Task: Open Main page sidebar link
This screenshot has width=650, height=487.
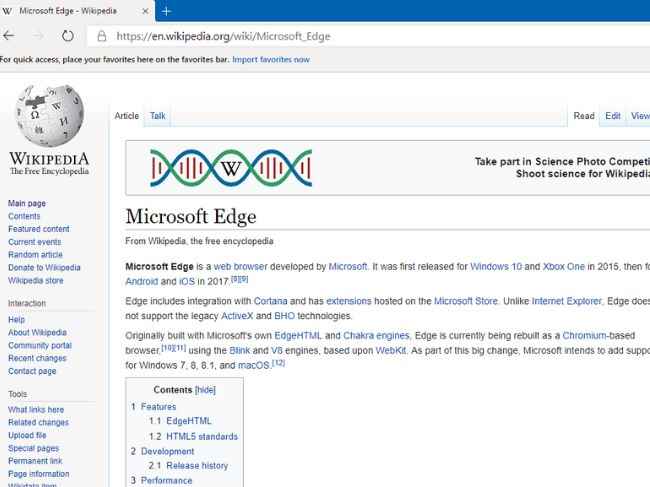Action: (x=27, y=203)
